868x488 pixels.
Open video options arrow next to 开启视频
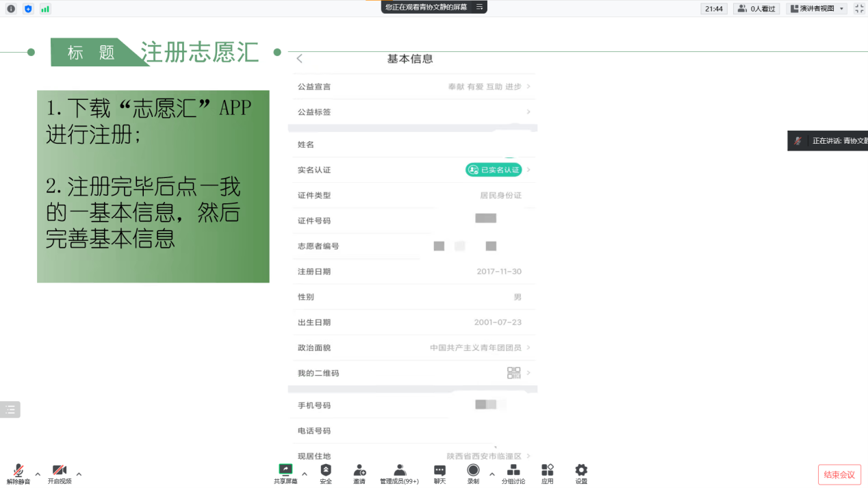pyautogui.click(x=79, y=474)
